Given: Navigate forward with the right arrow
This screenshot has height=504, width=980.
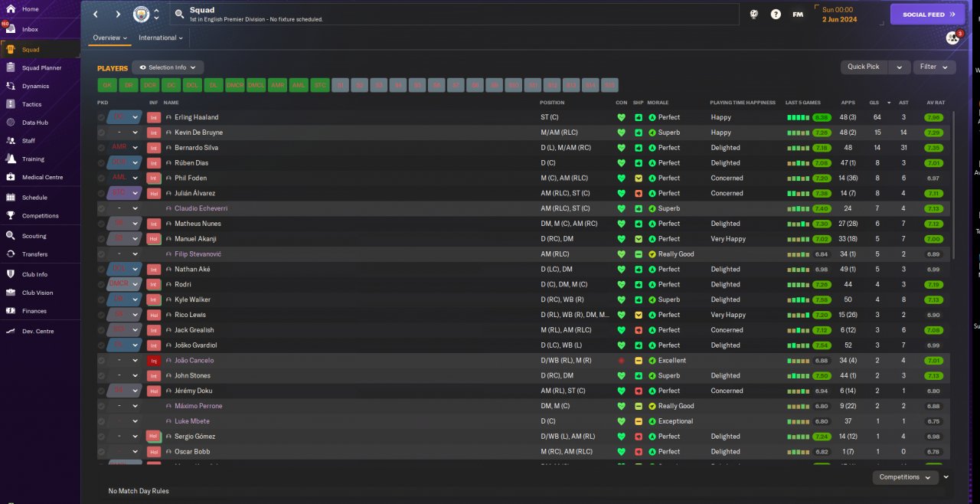Looking at the screenshot, I should [118, 14].
